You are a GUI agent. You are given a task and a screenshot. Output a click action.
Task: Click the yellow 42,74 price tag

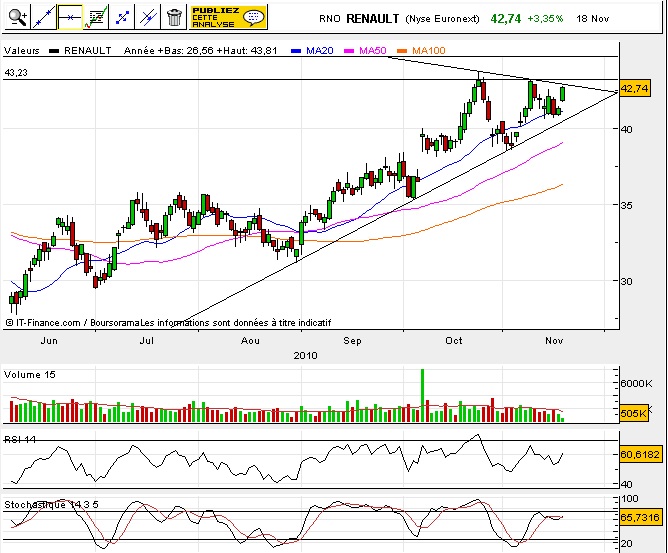[x=635, y=89]
